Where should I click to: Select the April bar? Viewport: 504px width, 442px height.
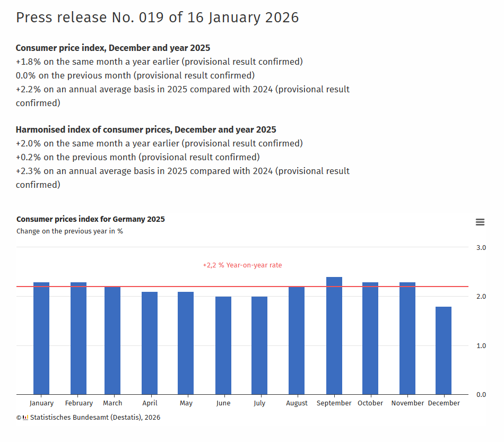[x=150, y=345]
